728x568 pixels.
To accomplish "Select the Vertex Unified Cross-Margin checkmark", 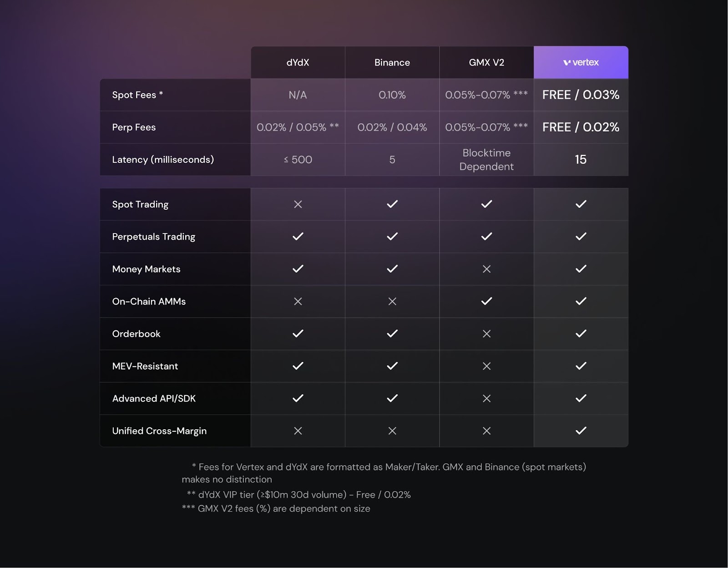I will click(581, 431).
